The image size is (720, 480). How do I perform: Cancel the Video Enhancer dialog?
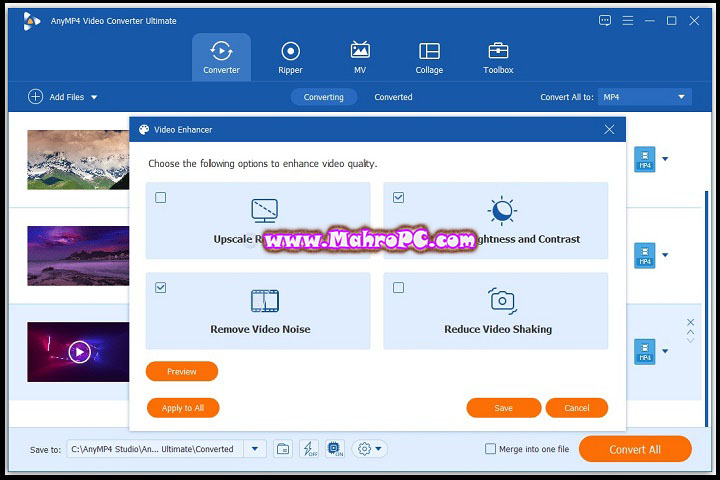(577, 408)
